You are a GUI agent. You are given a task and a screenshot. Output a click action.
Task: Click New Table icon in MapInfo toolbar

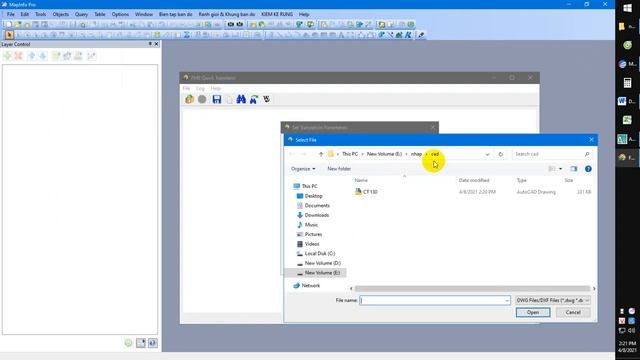(9, 24)
